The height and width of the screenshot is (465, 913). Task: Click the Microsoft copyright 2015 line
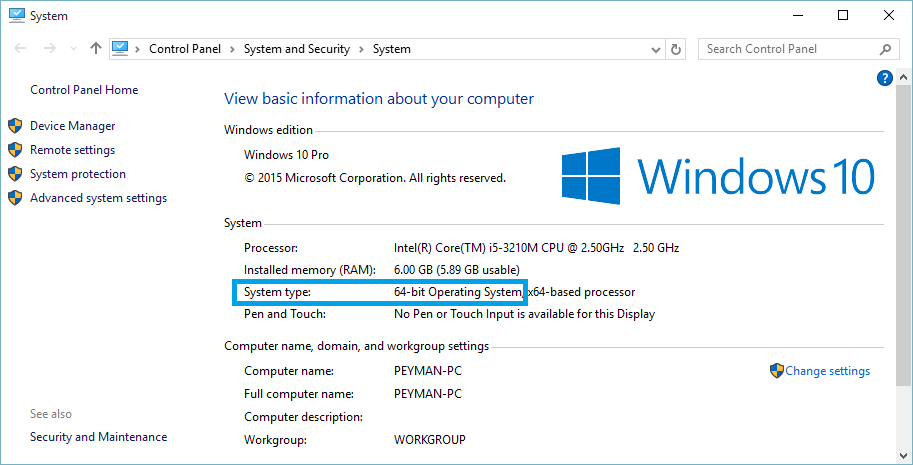375,178
